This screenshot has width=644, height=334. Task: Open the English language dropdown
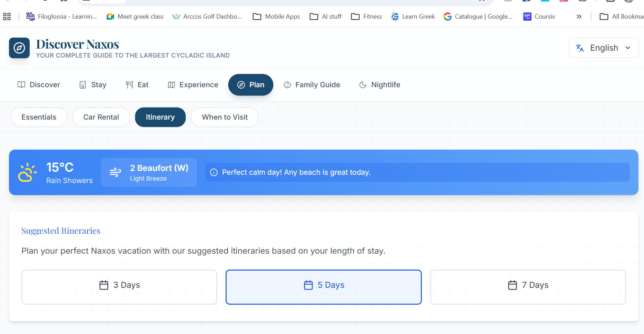pyautogui.click(x=603, y=48)
